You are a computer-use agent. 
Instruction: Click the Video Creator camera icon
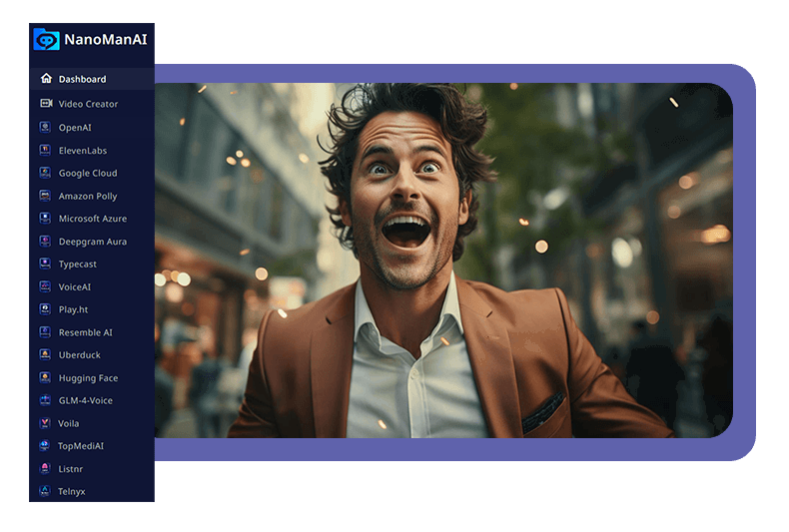pyautogui.click(x=46, y=104)
